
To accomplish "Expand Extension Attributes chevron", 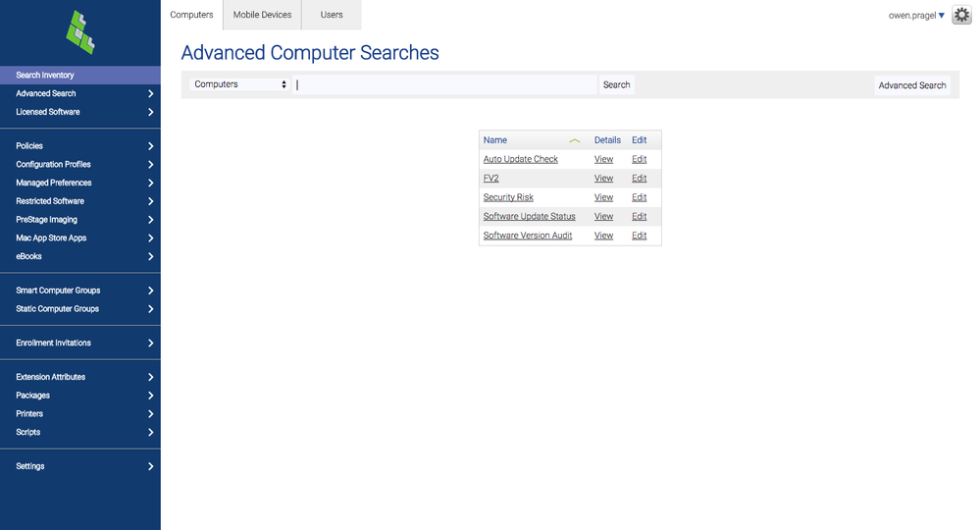I will pyautogui.click(x=151, y=377).
